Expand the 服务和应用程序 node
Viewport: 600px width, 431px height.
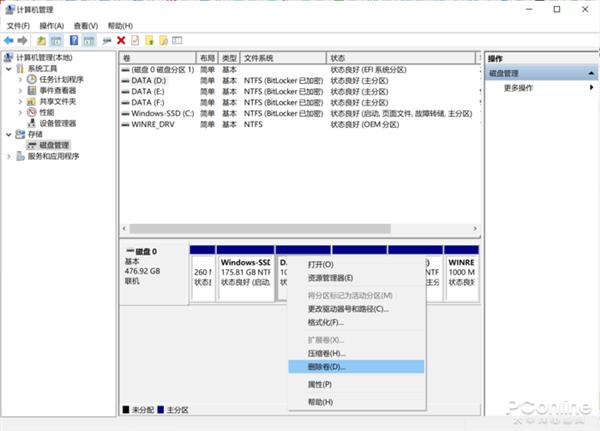(x=8, y=156)
